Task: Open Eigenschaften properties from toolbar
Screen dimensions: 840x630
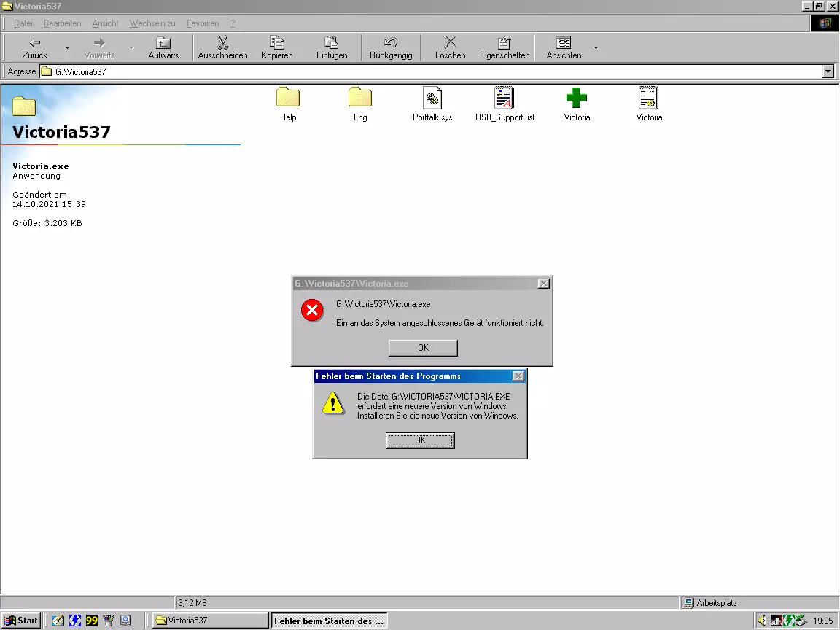Action: [x=504, y=47]
